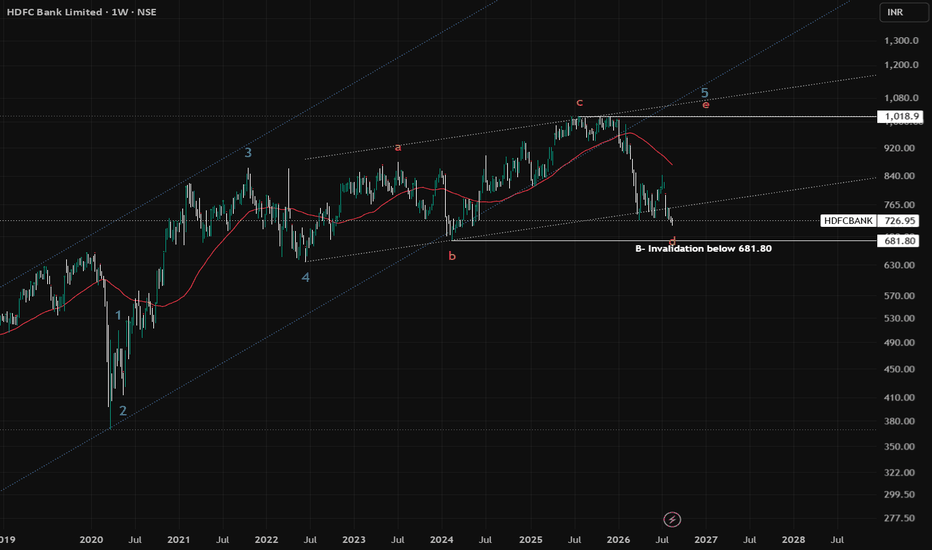
Task: Select red wave label a
Action: tap(398, 147)
